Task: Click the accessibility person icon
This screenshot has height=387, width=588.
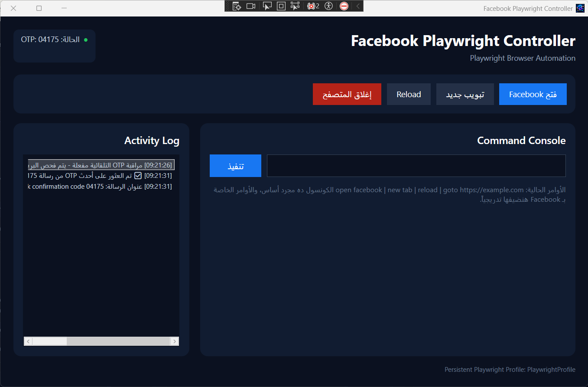Action: 329,6
